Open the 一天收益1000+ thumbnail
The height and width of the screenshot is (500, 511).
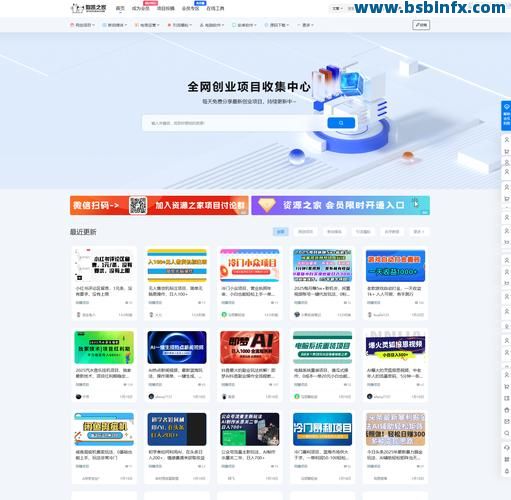395,265
